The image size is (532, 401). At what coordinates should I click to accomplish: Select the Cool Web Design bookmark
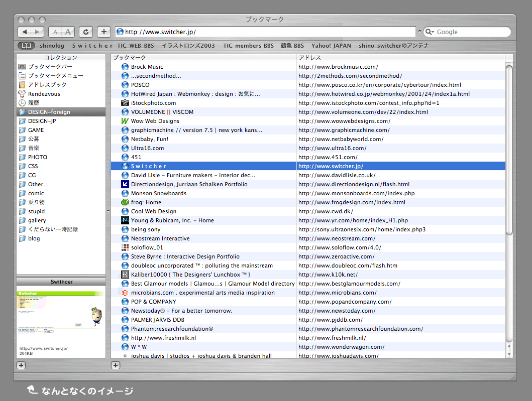[x=154, y=211]
